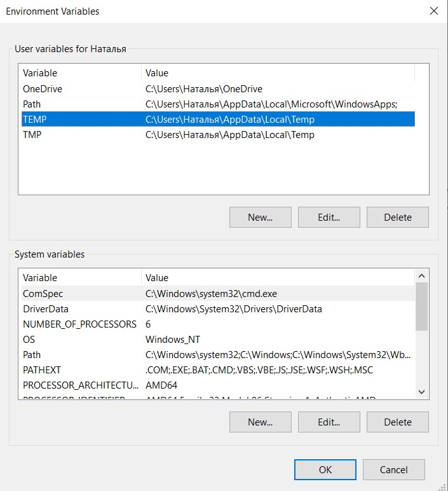Close the Environment Variables dialog
Viewport: 448px width, 491px height.
pyautogui.click(x=434, y=11)
